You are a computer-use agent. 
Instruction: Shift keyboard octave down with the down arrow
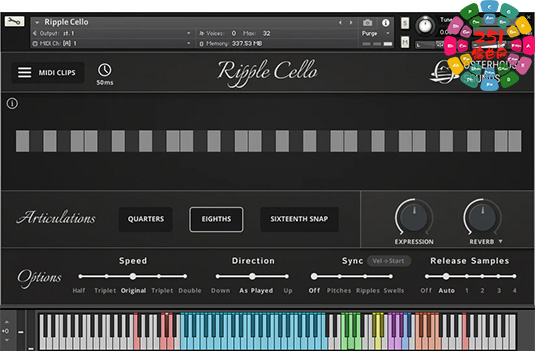click(7, 340)
